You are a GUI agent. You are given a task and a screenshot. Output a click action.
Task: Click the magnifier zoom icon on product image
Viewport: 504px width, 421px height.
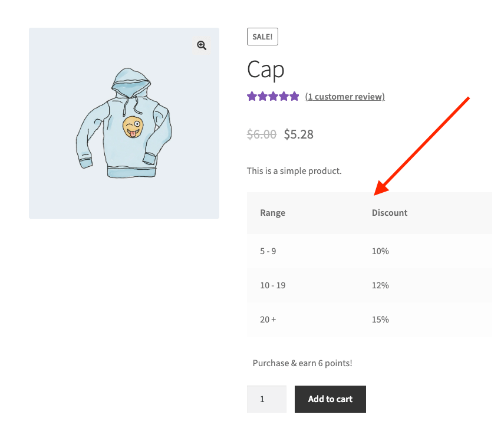[x=202, y=45]
